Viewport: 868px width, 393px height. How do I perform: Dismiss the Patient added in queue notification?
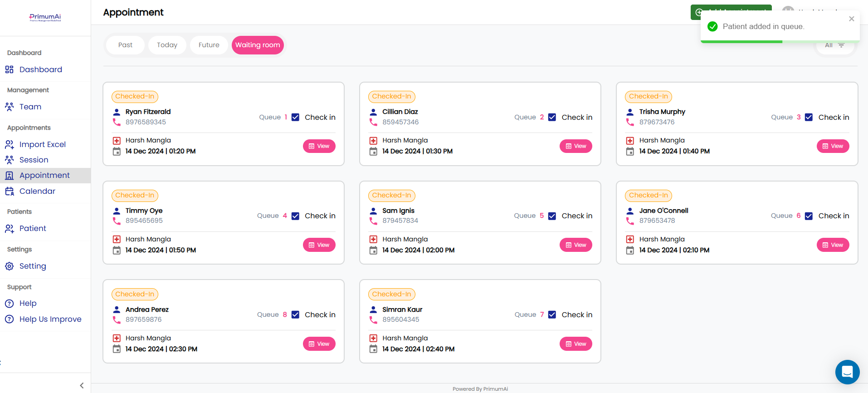click(x=851, y=19)
